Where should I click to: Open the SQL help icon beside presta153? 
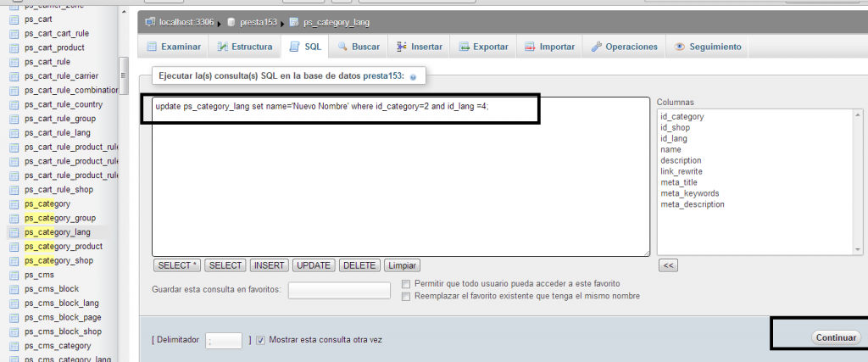click(x=413, y=76)
